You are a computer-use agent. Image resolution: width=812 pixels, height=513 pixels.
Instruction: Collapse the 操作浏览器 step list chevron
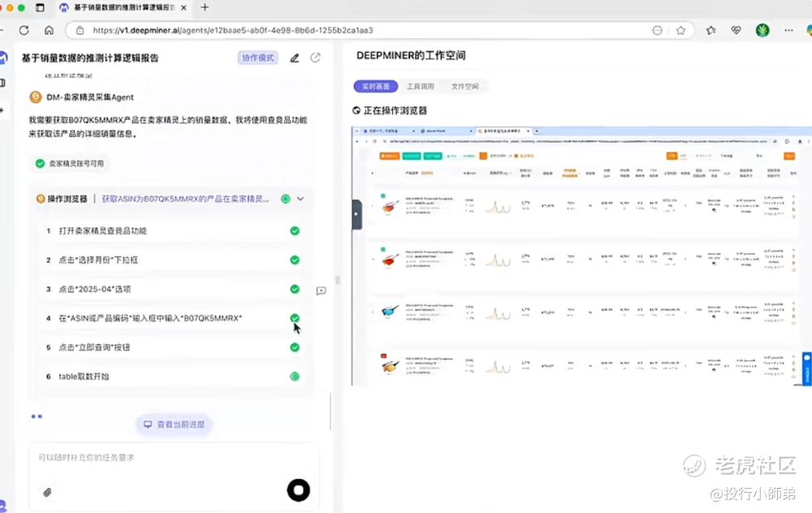click(x=300, y=199)
